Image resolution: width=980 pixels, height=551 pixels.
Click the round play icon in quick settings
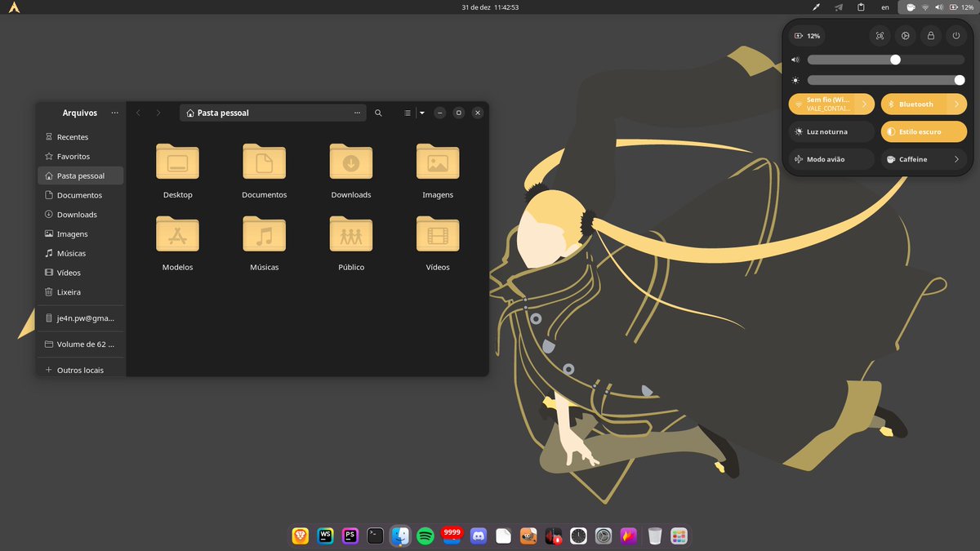tap(905, 36)
